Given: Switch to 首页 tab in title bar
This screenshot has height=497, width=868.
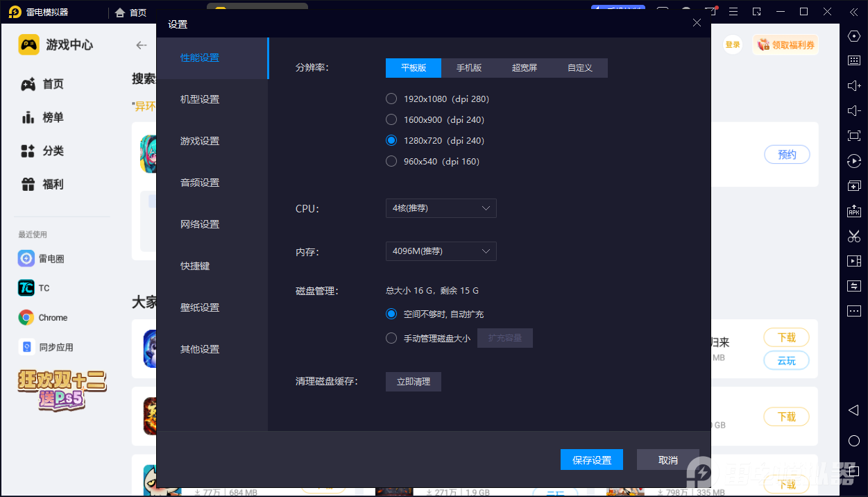Looking at the screenshot, I should 131,12.
